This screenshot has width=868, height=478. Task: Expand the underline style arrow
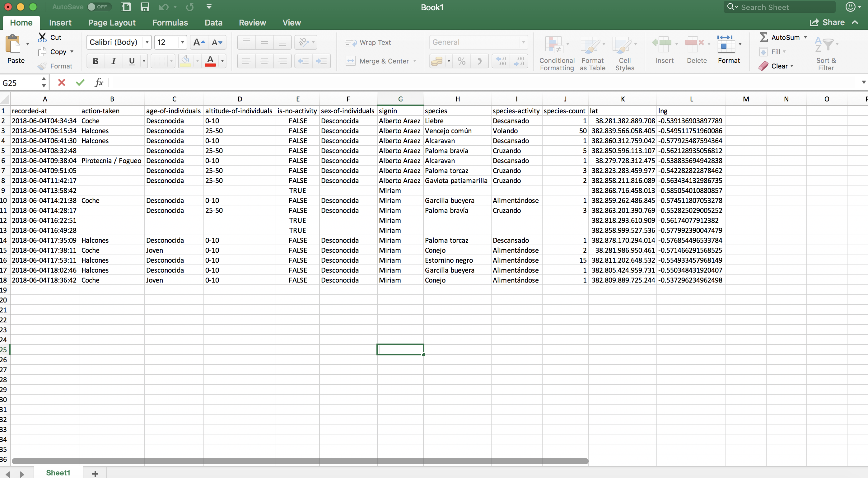pyautogui.click(x=144, y=61)
